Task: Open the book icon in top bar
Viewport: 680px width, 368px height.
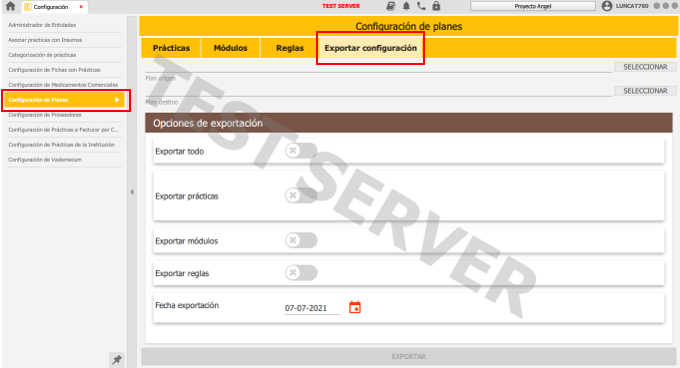Action: coord(391,6)
